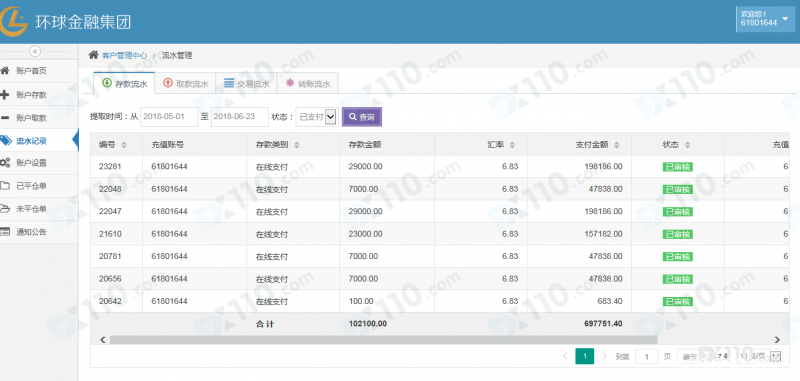Image resolution: width=800 pixels, height=381 pixels.
Task: Open 账户首页 in sidebar
Action: (x=31, y=71)
